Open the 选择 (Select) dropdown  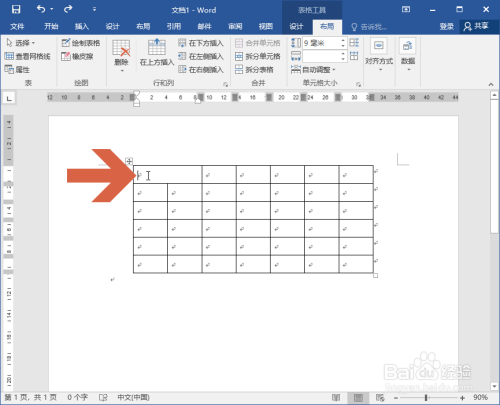click(x=21, y=43)
